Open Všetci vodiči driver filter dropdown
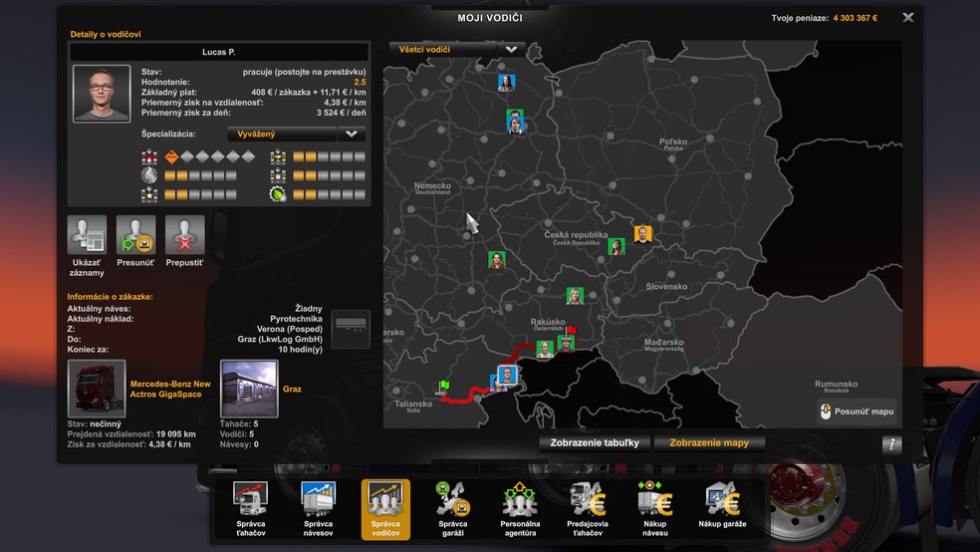The width and height of the screenshot is (980, 552). (x=457, y=50)
